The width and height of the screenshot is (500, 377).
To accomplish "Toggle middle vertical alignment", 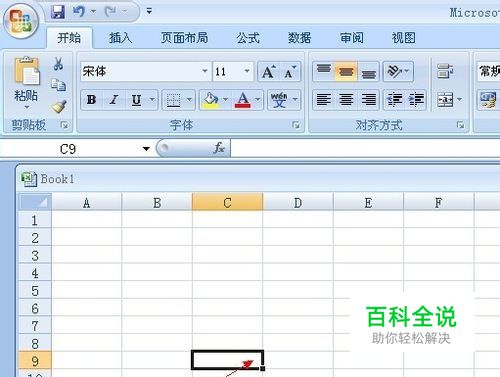I will [346, 71].
